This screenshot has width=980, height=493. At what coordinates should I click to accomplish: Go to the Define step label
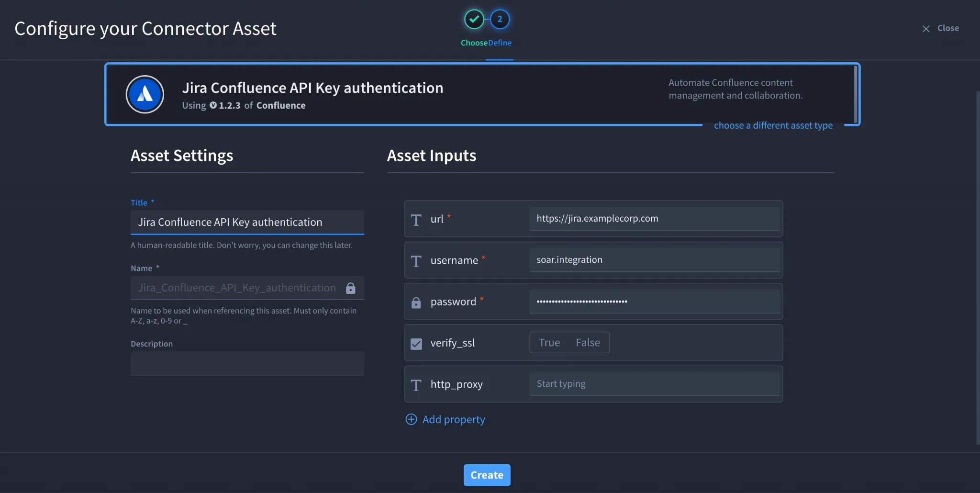[500, 43]
